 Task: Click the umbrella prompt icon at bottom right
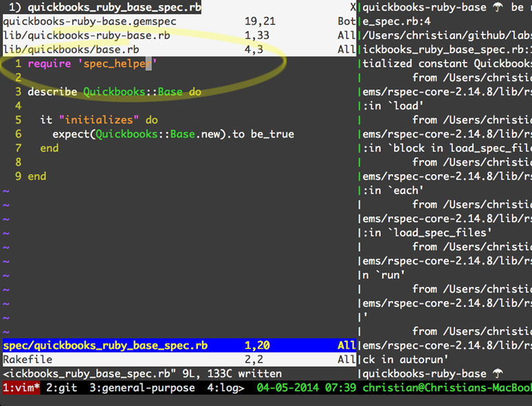pos(498,374)
